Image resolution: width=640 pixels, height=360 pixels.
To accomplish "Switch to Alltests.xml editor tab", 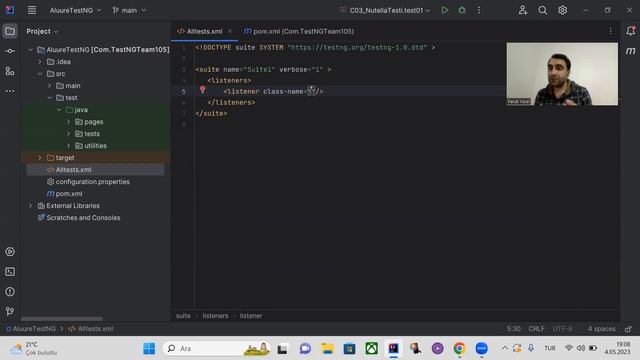I will pos(204,31).
